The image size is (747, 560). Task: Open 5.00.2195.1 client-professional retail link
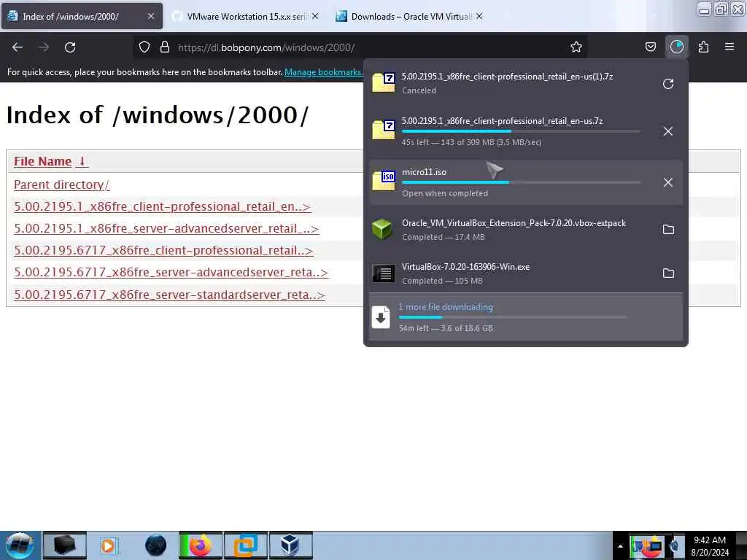163,206
